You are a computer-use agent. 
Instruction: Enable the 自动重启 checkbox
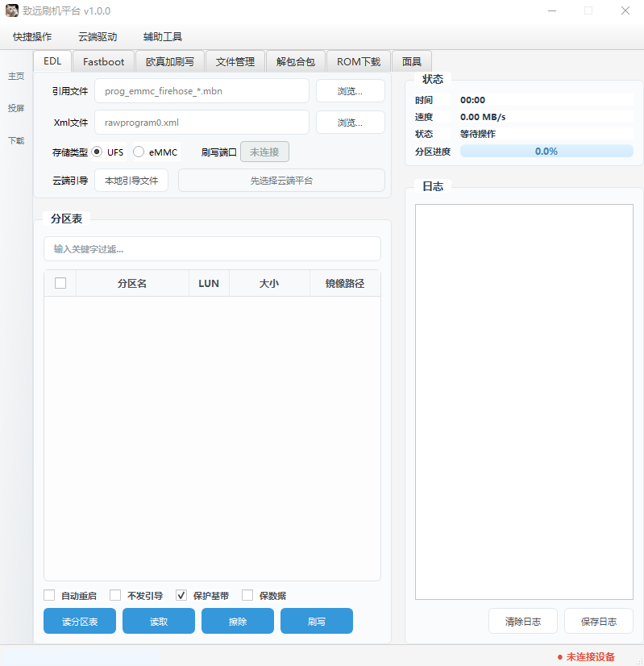point(50,596)
